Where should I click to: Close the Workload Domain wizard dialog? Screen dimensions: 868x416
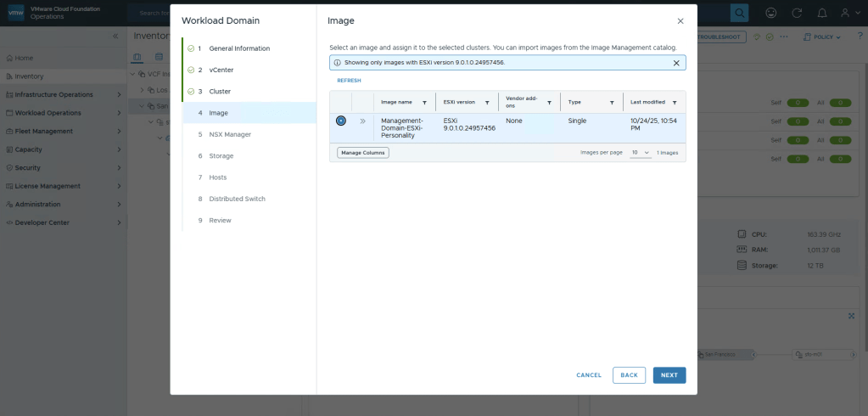(x=680, y=21)
